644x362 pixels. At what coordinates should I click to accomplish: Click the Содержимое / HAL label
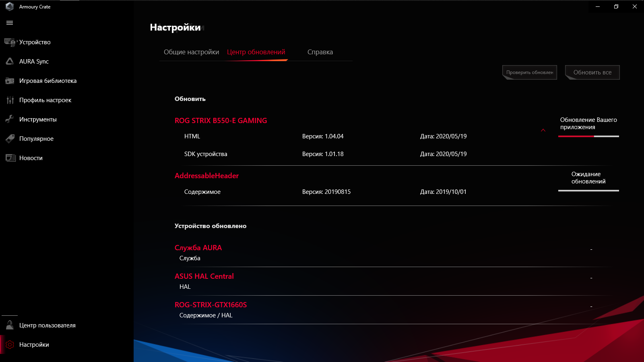click(x=206, y=315)
